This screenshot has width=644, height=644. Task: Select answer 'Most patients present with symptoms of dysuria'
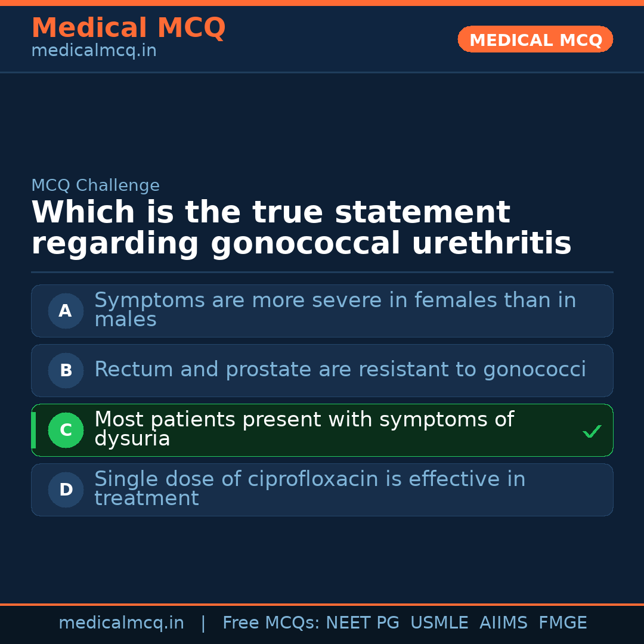pyautogui.click(x=304, y=429)
